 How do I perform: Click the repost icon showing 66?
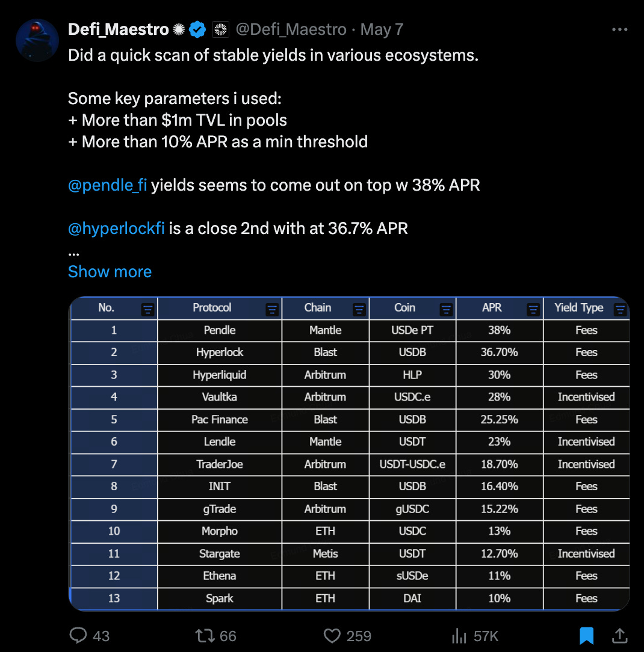(205, 635)
